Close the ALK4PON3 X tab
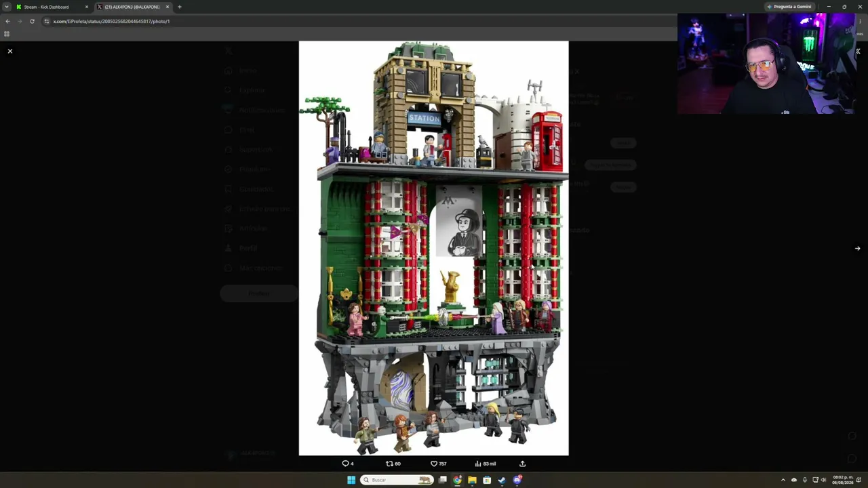 pyautogui.click(x=167, y=7)
